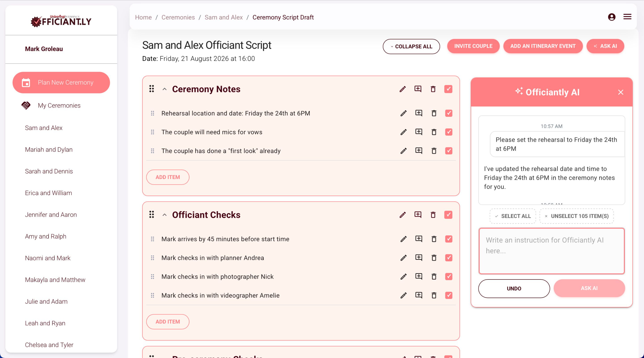
Task: Toggle Officiant Checks section checkbox
Action: coord(448,215)
